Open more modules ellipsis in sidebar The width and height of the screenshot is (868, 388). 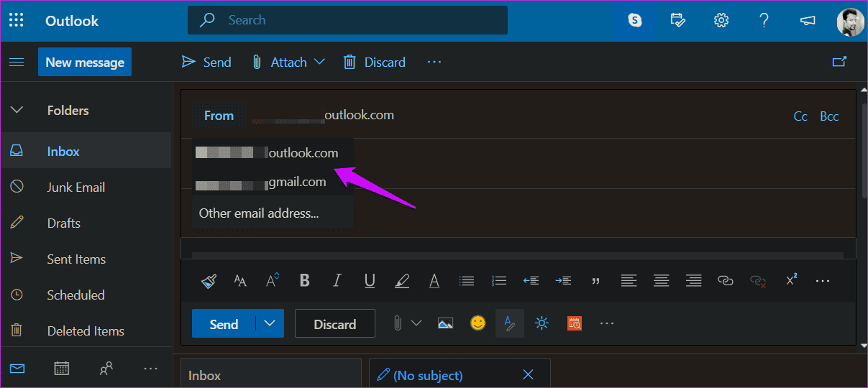pyautogui.click(x=150, y=369)
